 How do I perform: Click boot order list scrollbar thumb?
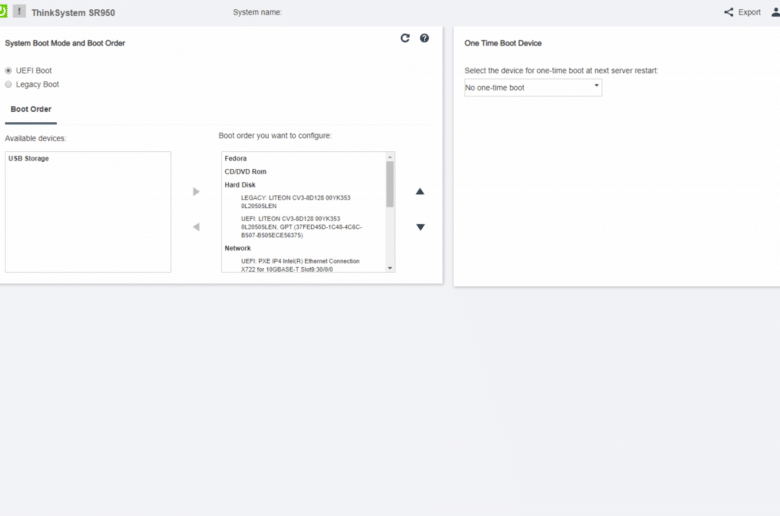[x=390, y=184]
